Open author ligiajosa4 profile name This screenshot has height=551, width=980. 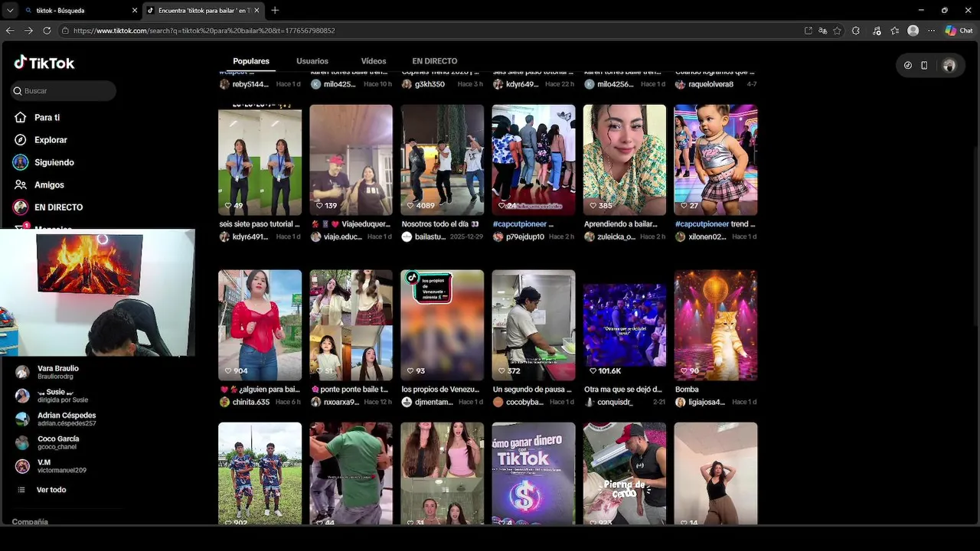[x=707, y=403]
